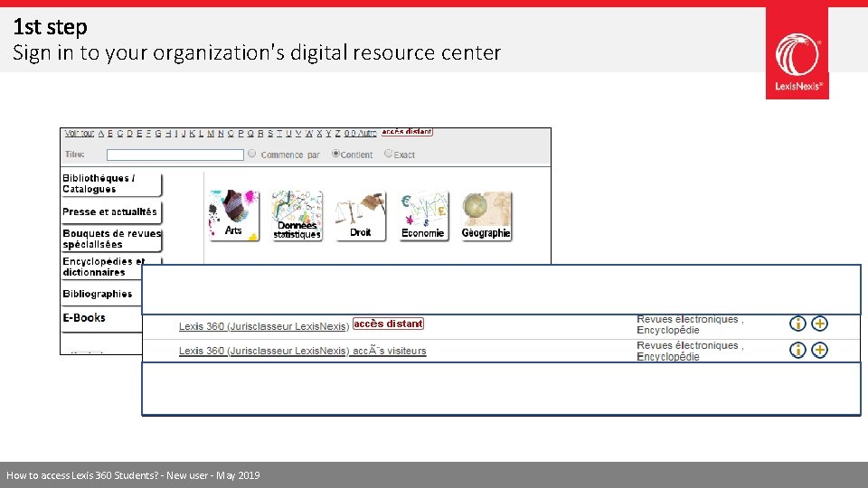Click the top 'accès distant' badge
The image size is (868, 488).
pos(407,132)
